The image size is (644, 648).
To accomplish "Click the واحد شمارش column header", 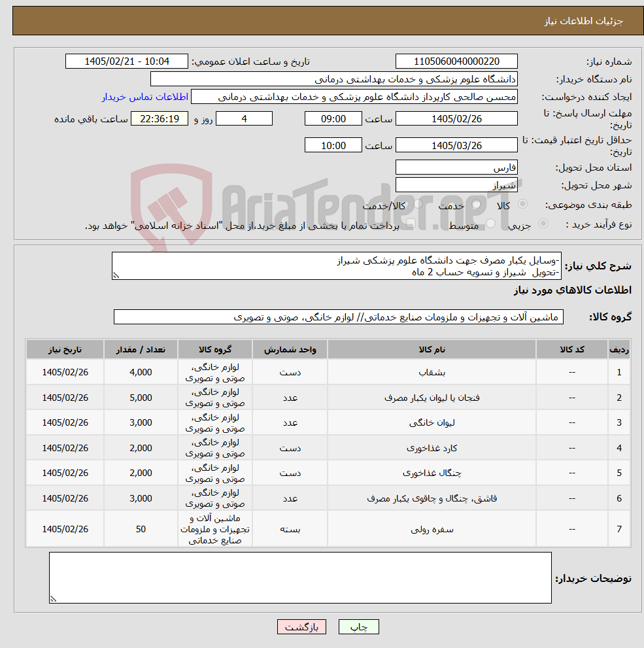I will click(x=290, y=350).
